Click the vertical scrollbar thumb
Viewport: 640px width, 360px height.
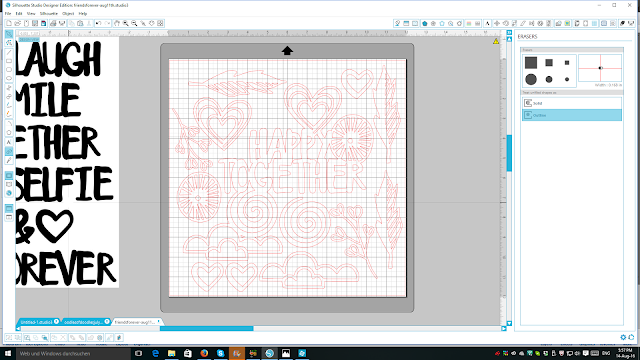coord(509,153)
